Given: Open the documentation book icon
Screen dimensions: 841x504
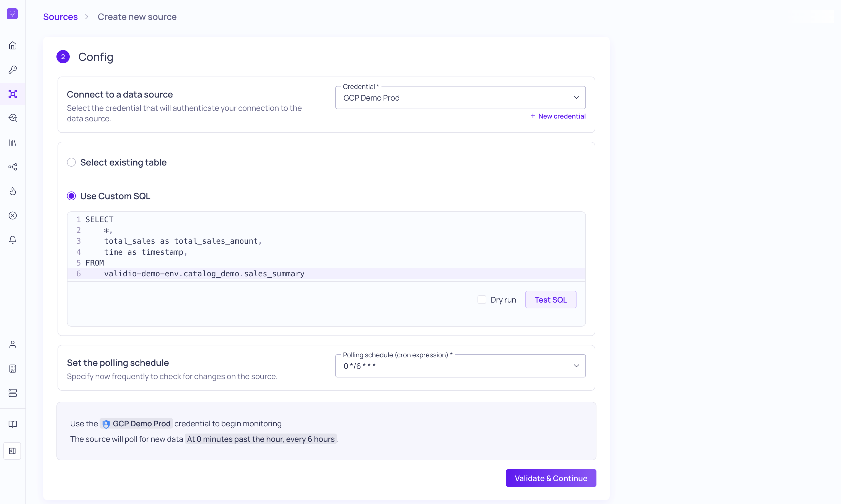Looking at the screenshot, I should point(12,424).
